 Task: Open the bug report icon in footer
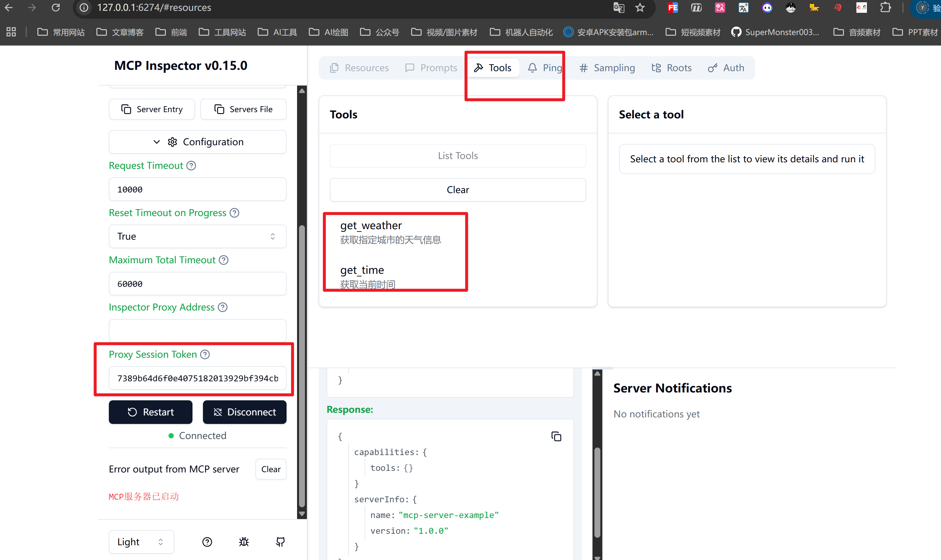point(244,542)
